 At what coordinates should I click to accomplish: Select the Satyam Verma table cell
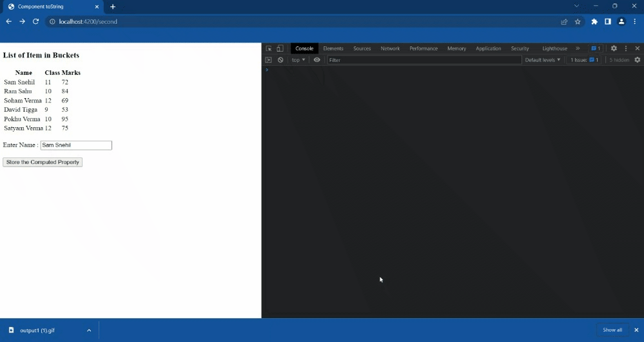click(x=23, y=128)
